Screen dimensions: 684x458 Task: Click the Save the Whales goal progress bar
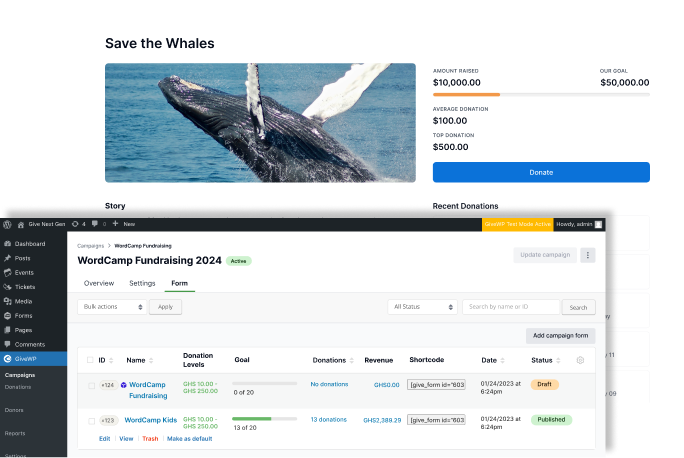[x=541, y=94]
